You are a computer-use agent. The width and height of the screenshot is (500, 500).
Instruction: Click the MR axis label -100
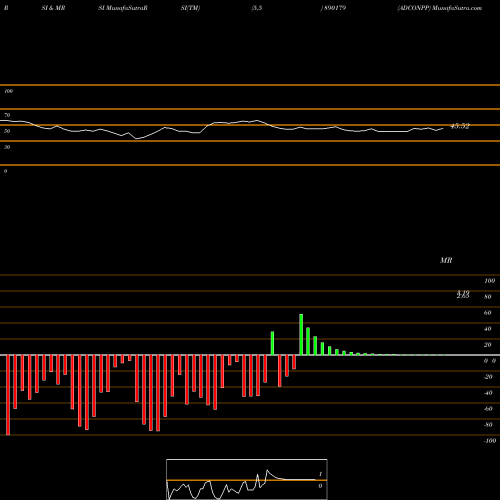(490, 441)
